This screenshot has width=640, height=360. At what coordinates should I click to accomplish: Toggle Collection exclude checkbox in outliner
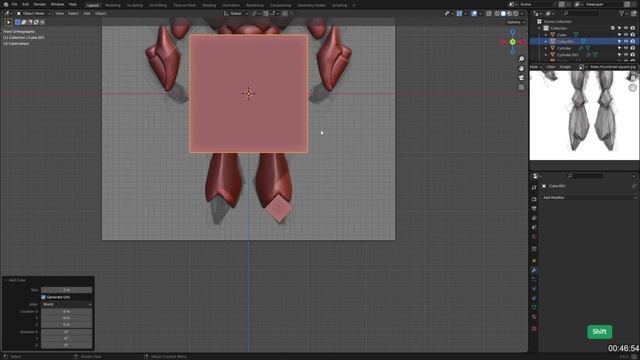pyautogui.click(x=613, y=28)
